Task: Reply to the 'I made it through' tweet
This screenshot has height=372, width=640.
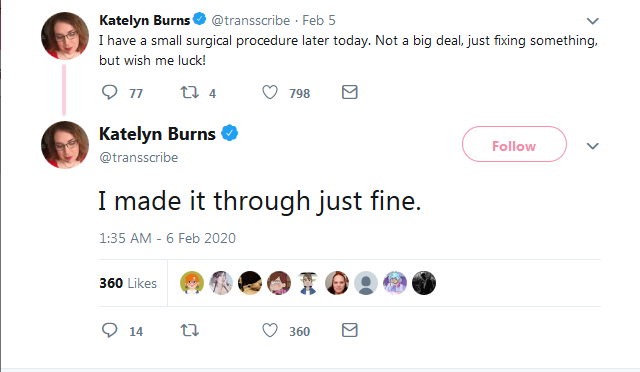Action: pos(109,330)
